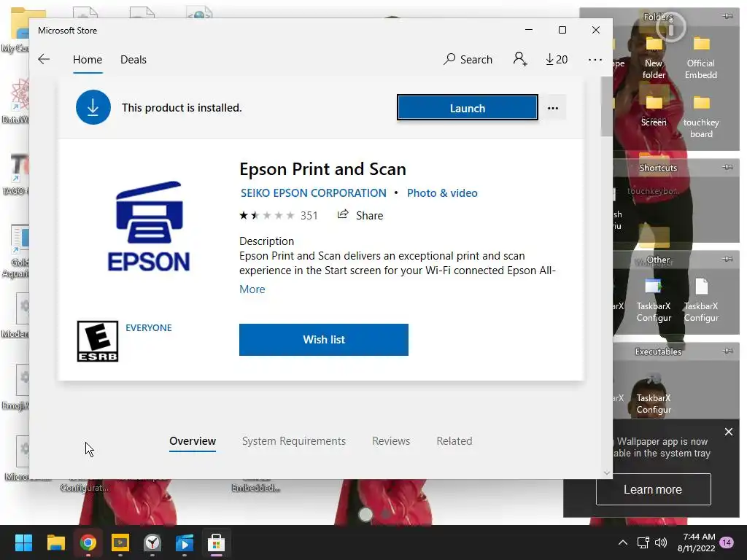Open Search in Microsoft Store
The width and height of the screenshot is (747, 560).
pos(468,60)
